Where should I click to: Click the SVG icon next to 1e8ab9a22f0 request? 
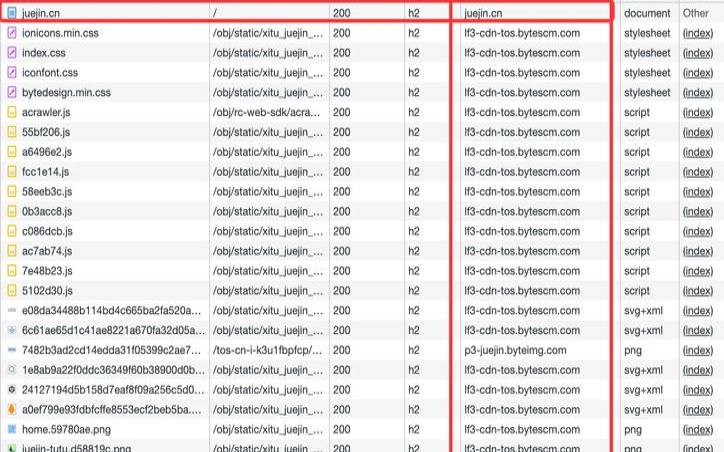pos(11,370)
